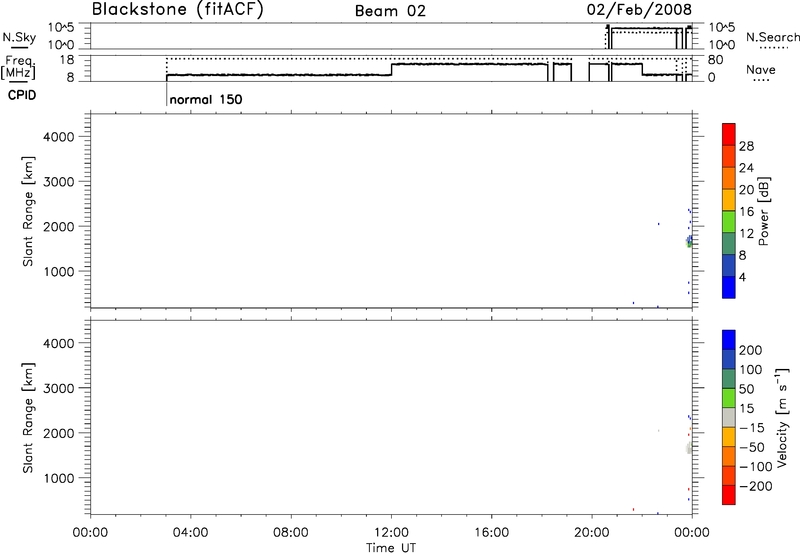
Task: Click the "08:00" time tick label
Action: tap(291, 533)
